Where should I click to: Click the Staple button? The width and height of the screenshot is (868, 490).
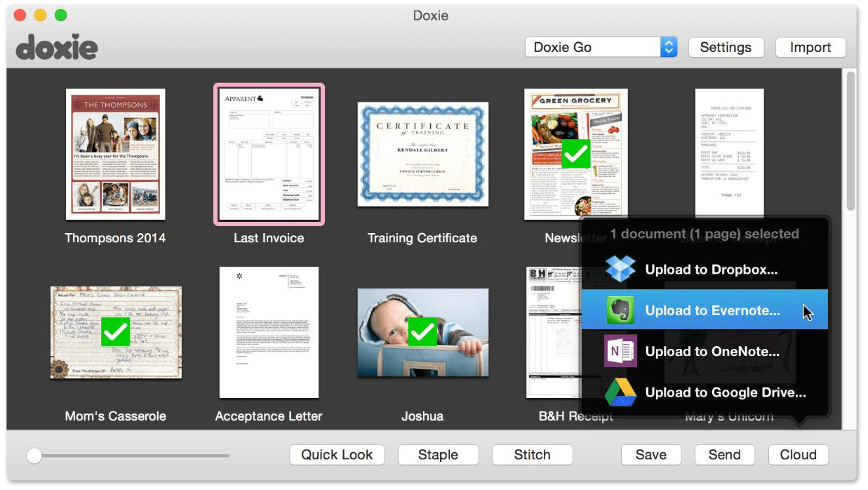tap(438, 454)
